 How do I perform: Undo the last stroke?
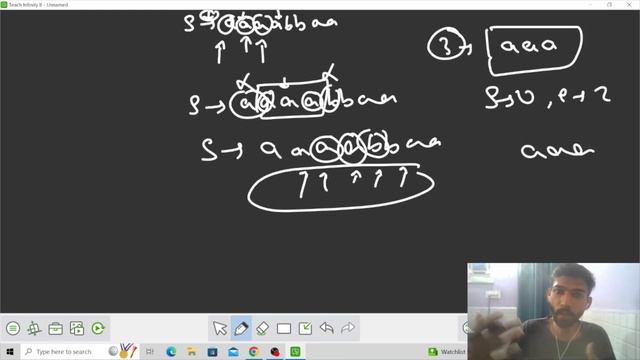(327, 328)
